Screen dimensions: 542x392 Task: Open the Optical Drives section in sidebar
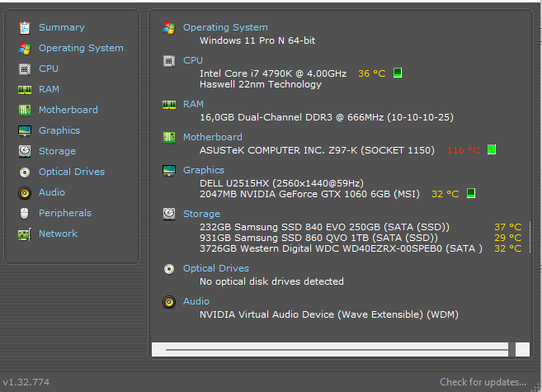point(71,172)
